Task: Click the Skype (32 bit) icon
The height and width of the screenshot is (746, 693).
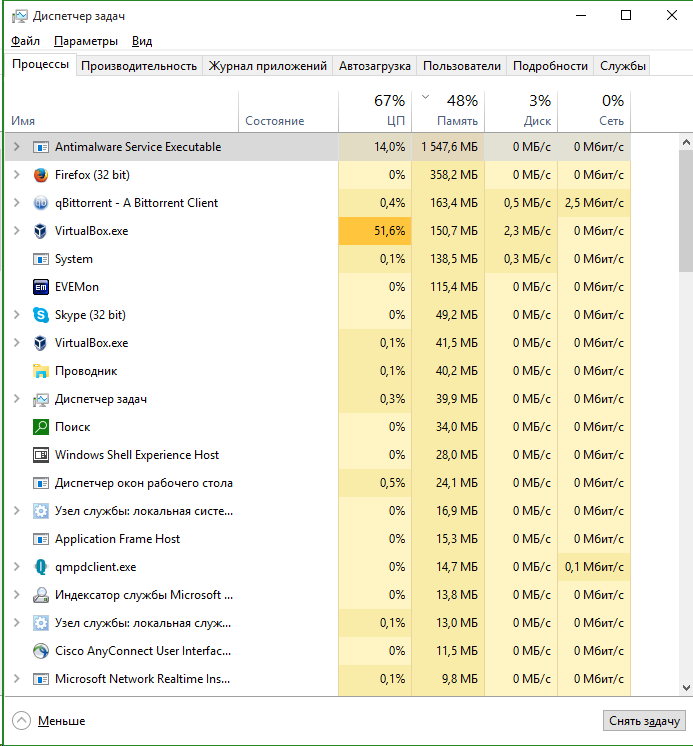Action: click(40, 315)
